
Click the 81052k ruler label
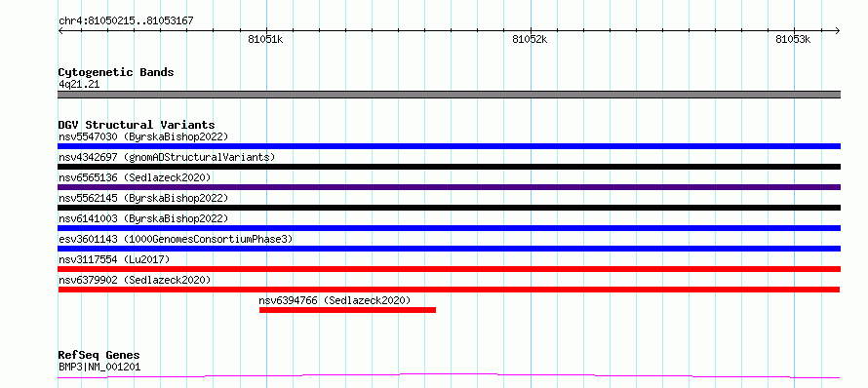pos(530,39)
